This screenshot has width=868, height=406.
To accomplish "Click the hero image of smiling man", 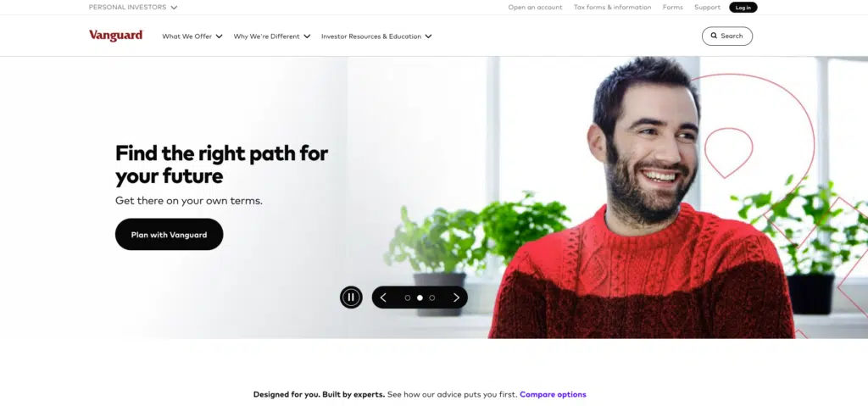I will tap(643, 199).
